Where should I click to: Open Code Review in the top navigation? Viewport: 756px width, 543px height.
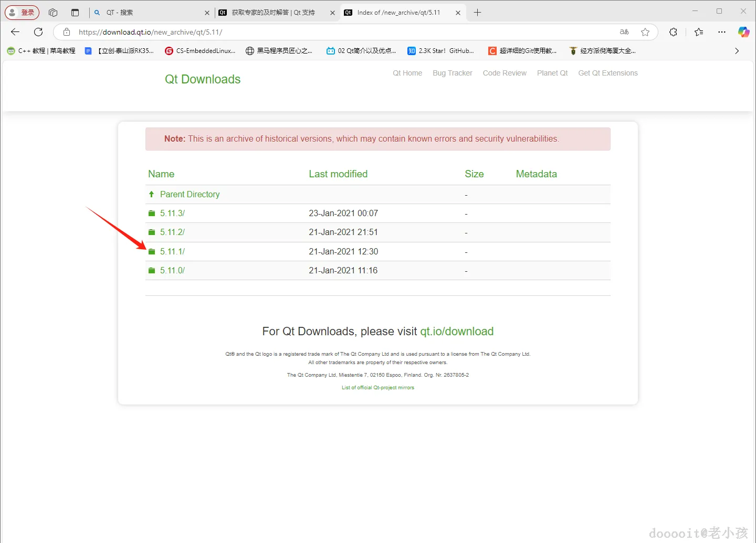point(505,73)
